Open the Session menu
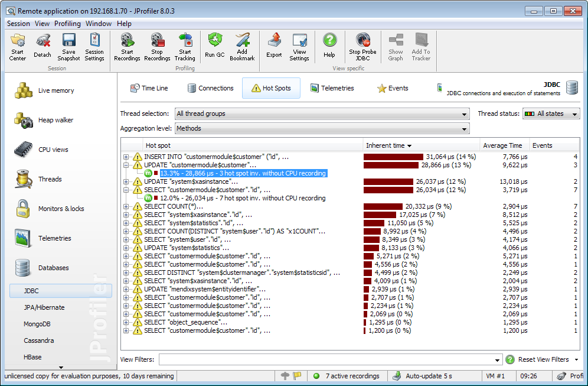 pos(18,24)
